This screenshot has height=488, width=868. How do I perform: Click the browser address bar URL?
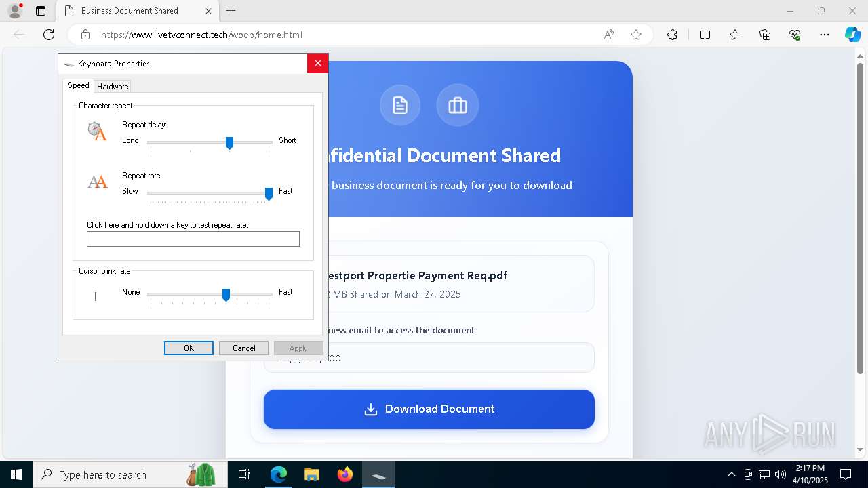(201, 35)
